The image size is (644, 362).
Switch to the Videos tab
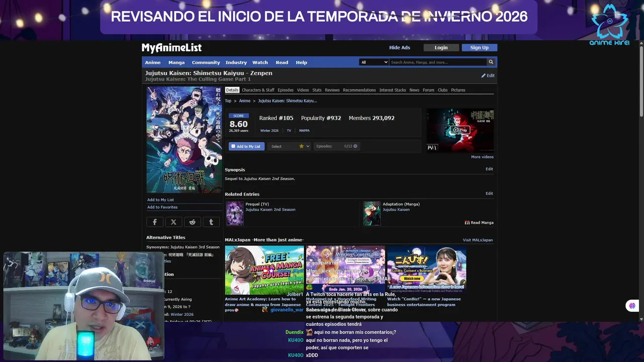[303, 90]
